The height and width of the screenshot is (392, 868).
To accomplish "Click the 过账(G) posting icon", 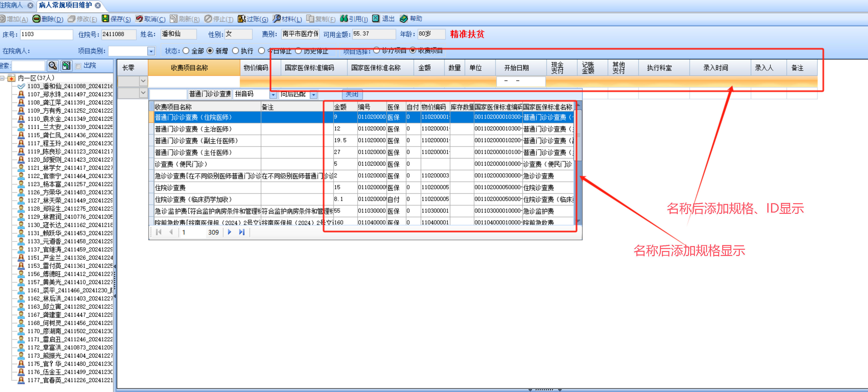I will point(242,19).
